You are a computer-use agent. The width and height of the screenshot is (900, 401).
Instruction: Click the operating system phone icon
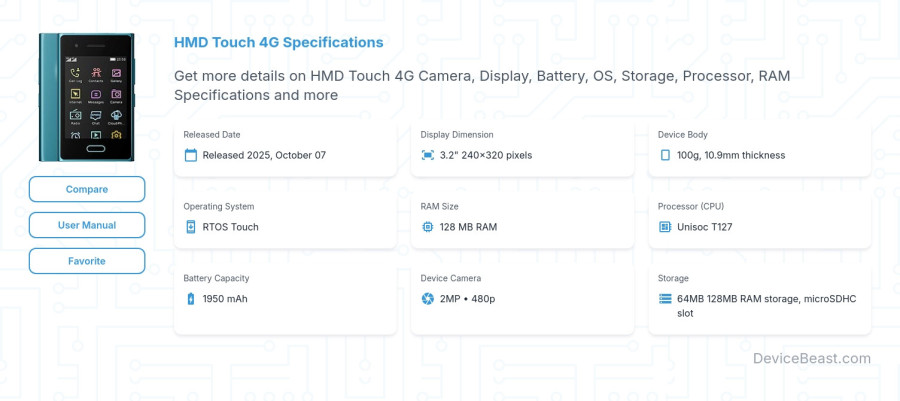(x=191, y=227)
